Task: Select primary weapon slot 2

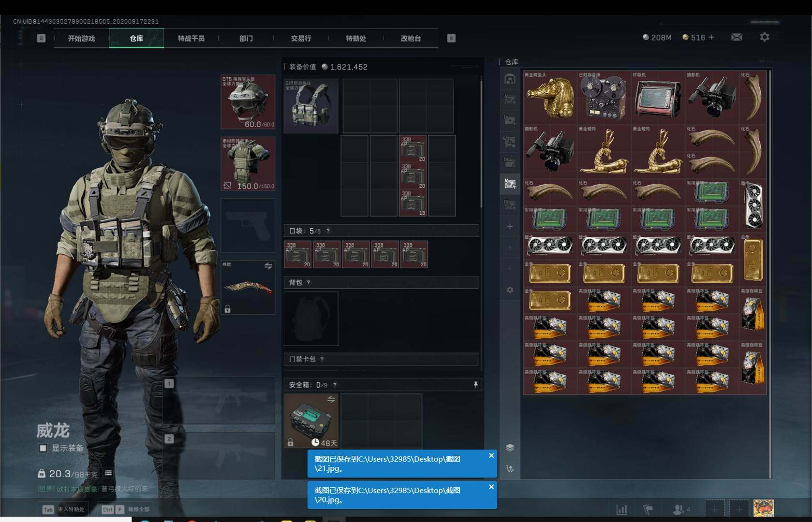Action: [x=220, y=456]
